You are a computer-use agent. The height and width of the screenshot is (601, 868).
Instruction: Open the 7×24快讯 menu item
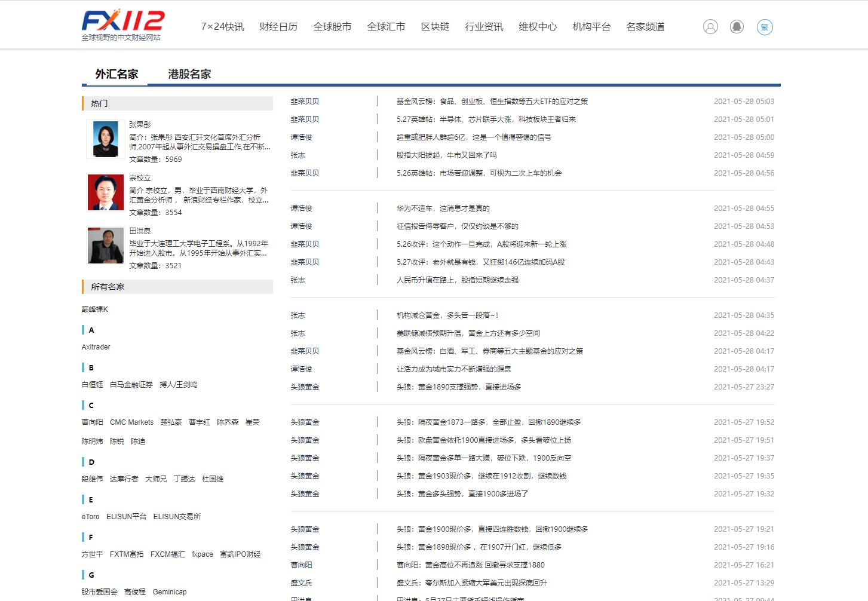222,27
